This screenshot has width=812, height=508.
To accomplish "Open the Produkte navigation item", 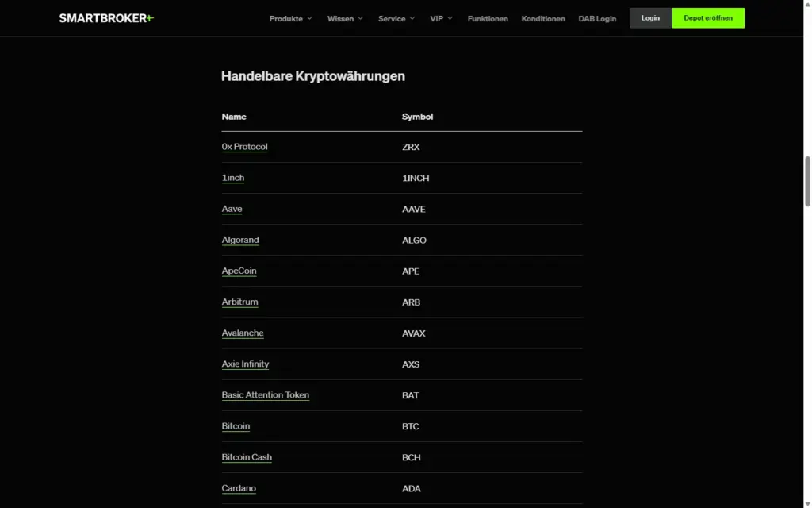I will 285,19.
